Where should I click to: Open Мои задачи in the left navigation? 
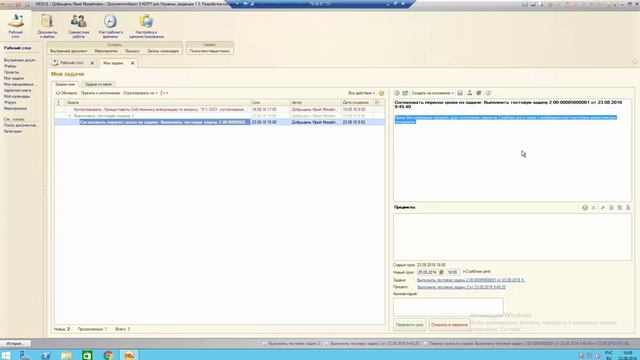pyautogui.click(x=14, y=78)
